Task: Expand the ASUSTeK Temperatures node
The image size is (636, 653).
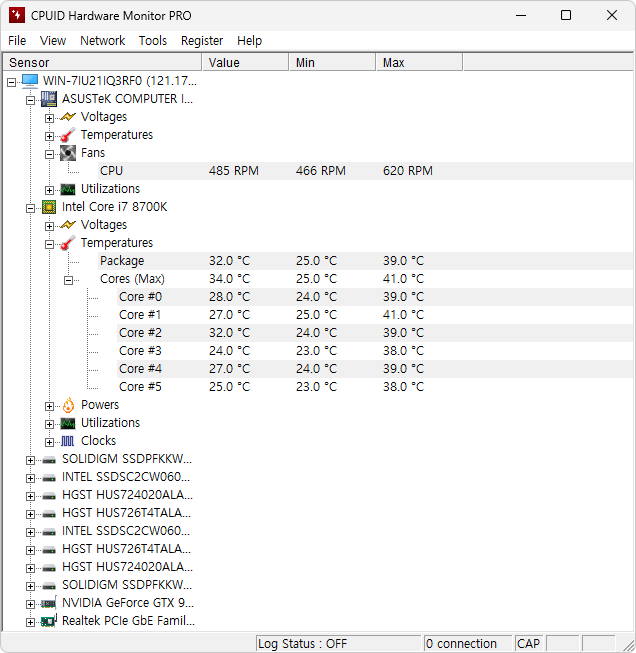Action: pyautogui.click(x=49, y=136)
